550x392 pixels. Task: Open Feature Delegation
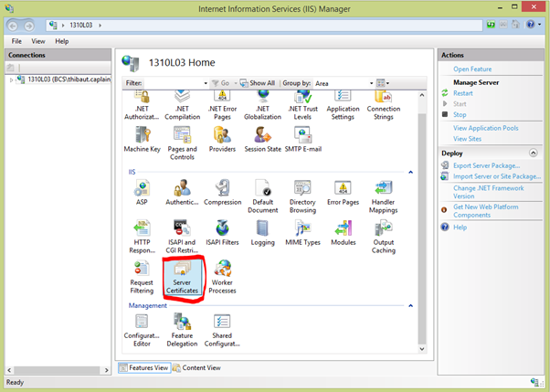tap(182, 330)
